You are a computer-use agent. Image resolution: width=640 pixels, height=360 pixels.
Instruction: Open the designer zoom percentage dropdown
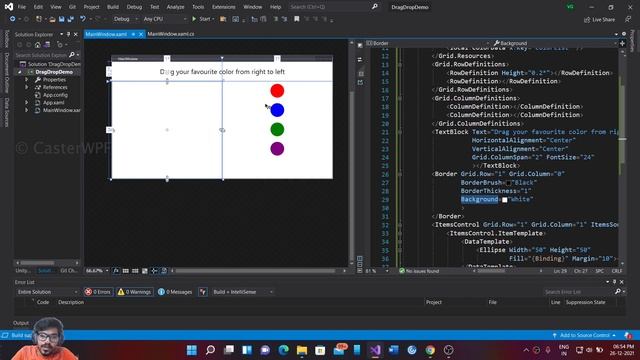pos(97,271)
